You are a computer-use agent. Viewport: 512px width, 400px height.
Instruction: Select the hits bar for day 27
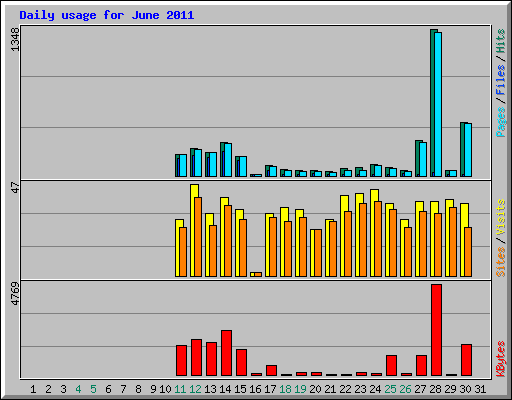coord(419,158)
